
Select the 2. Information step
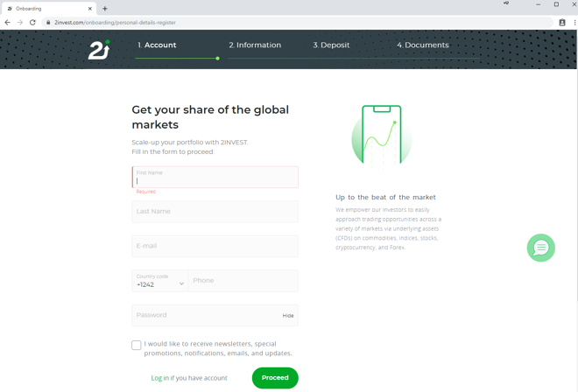tap(255, 45)
